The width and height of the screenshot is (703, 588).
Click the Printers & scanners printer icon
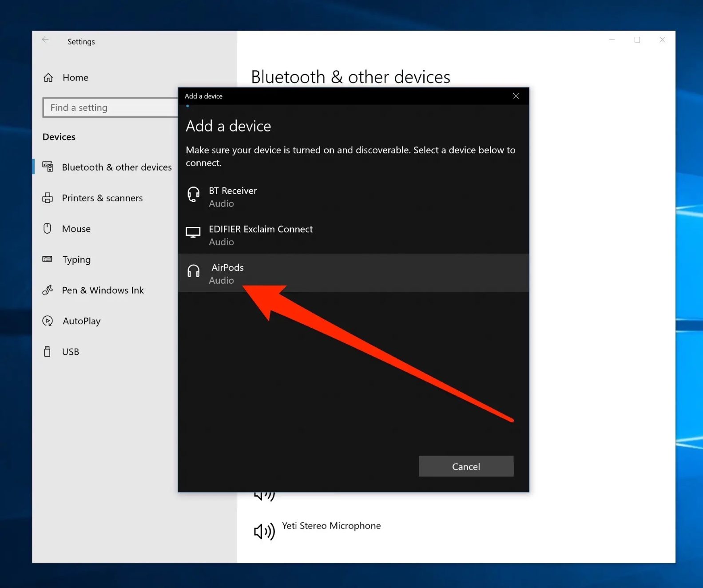[48, 198]
